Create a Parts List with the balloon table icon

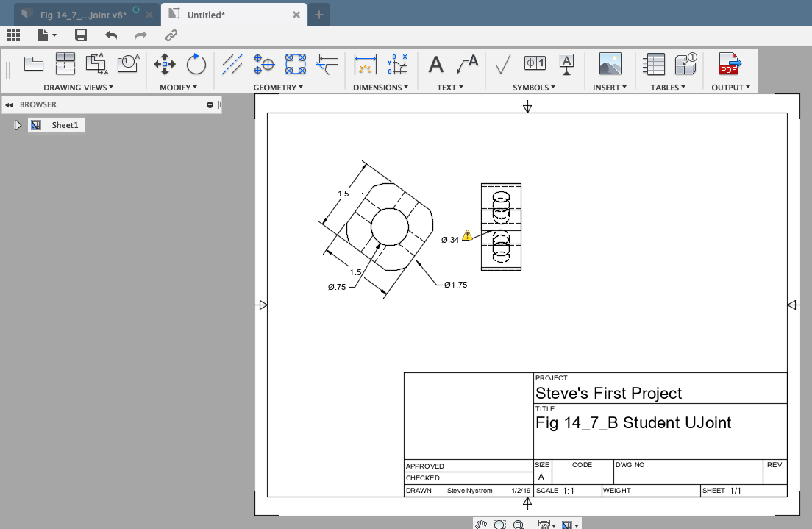pyautogui.click(x=685, y=65)
